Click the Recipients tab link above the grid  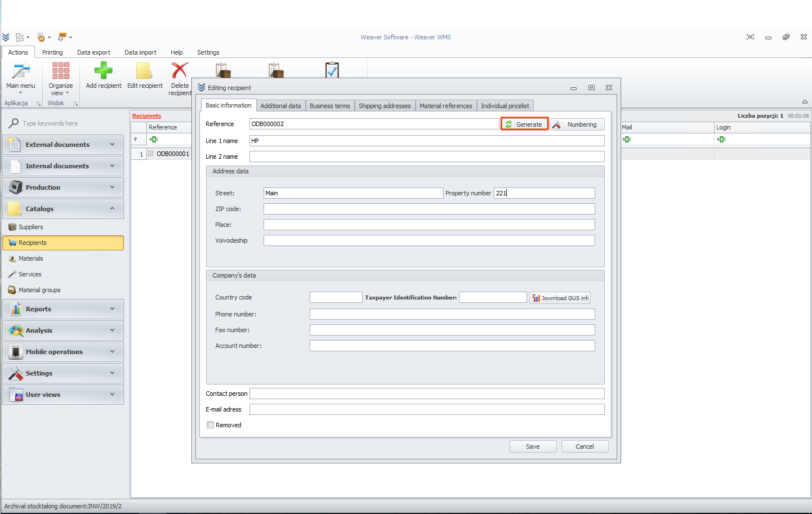[146, 116]
